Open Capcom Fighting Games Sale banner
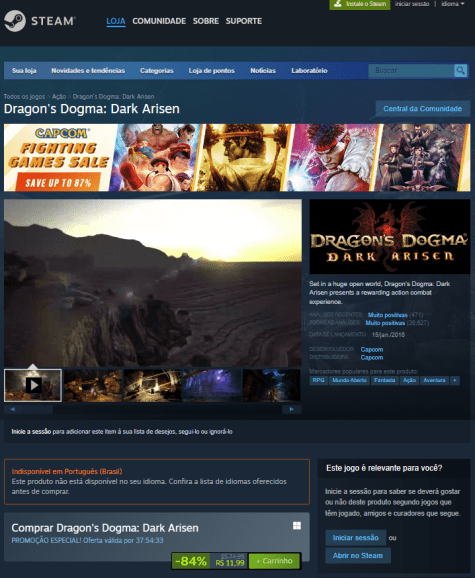 click(x=237, y=157)
